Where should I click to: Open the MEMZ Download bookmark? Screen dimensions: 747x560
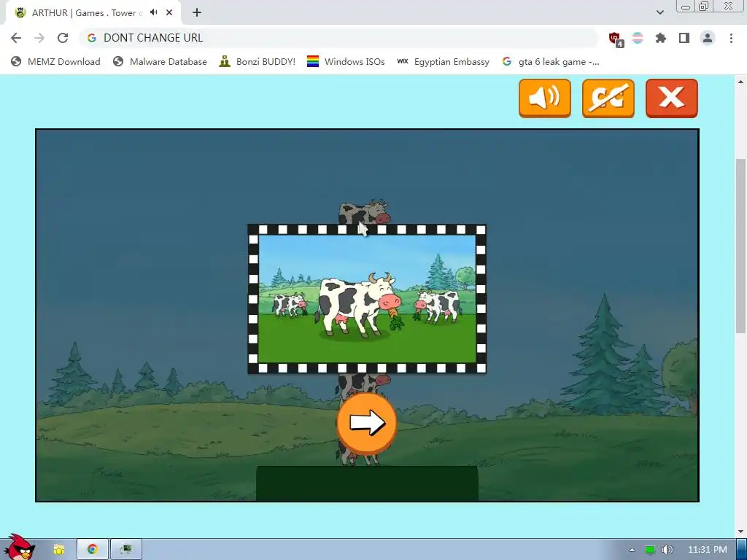[x=55, y=62]
